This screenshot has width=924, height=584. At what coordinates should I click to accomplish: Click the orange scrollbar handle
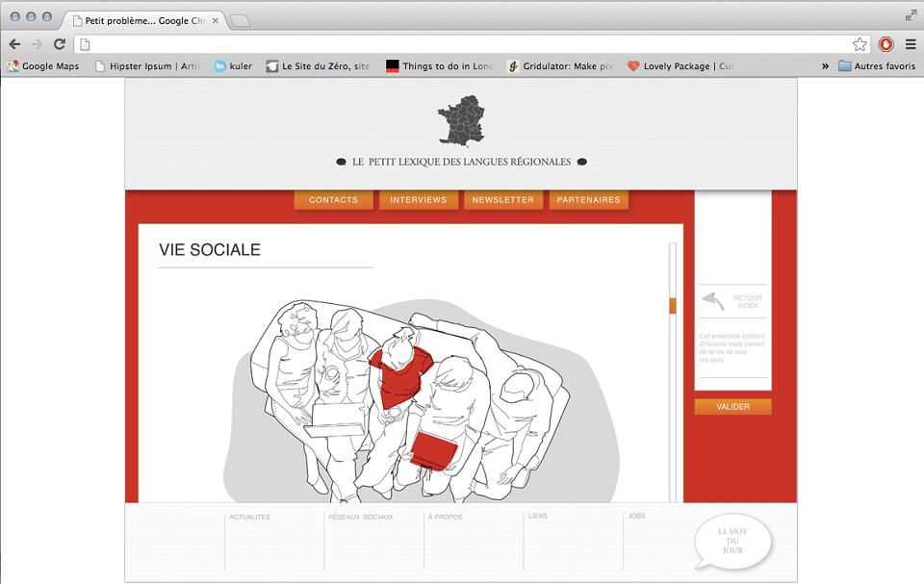coord(673,306)
